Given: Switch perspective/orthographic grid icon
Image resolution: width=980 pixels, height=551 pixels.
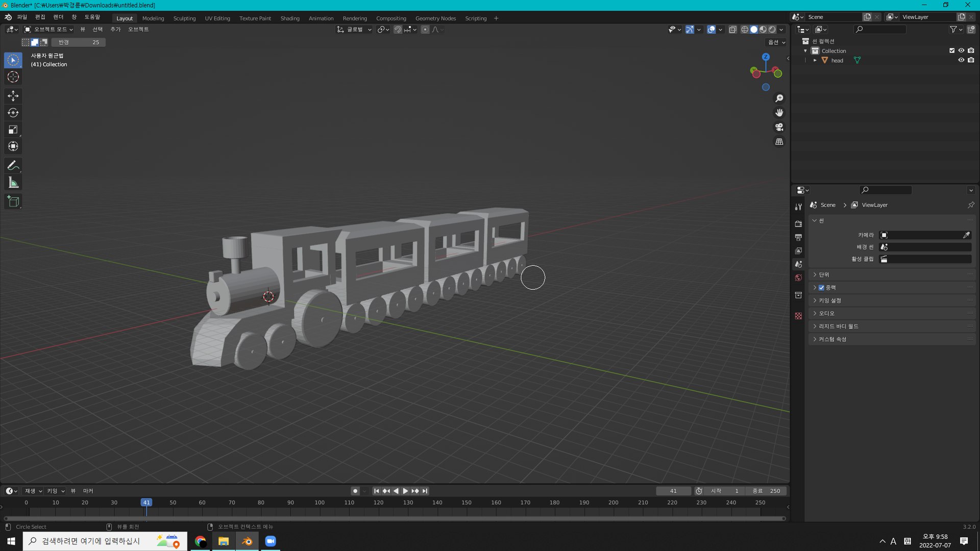Looking at the screenshot, I should point(779,141).
